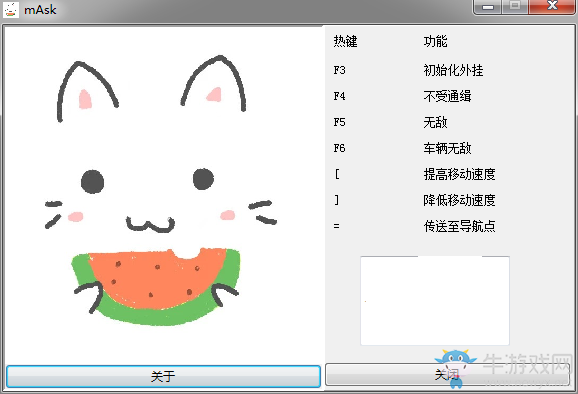The height and width of the screenshot is (394, 578).
Task: Open the 关于 (About) dialog
Action: pyautogui.click(x=163, y=376)
